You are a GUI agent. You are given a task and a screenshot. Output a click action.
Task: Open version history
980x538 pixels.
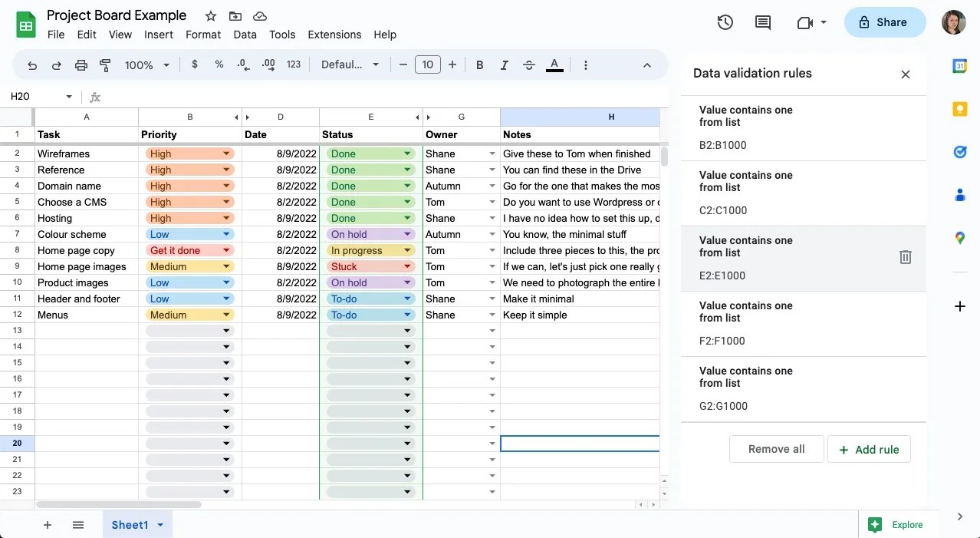pyautogui.click(x=724, y=22)
